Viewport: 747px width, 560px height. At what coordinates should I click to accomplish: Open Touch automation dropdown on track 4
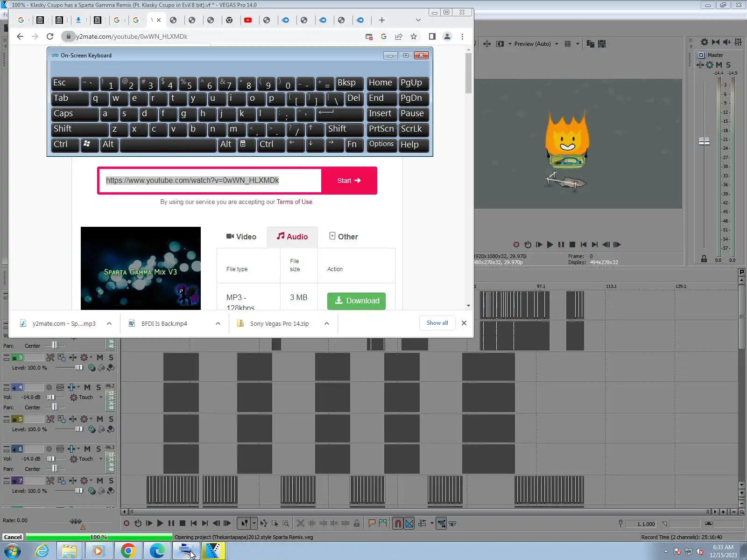[101, 397]
